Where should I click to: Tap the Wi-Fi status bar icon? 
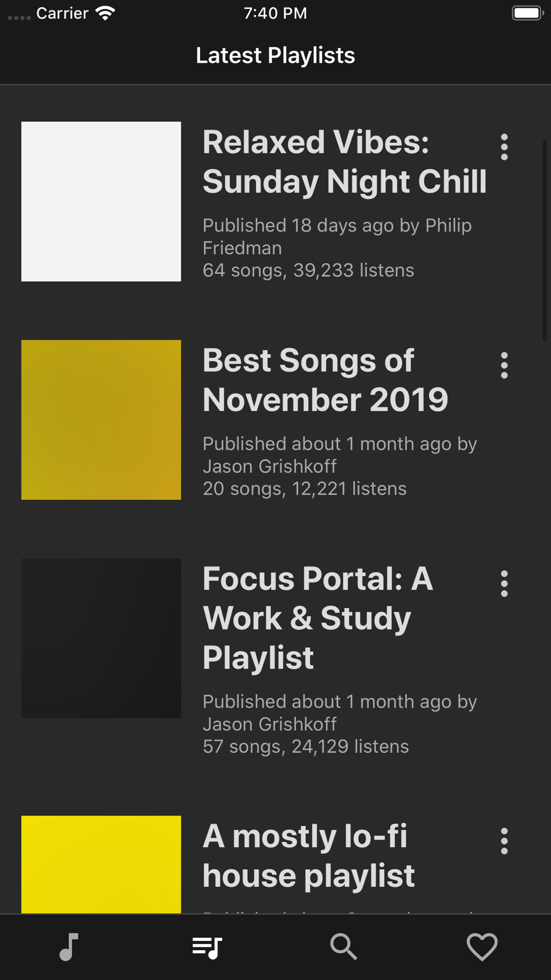pyautogui.click(x=105, y=13)
